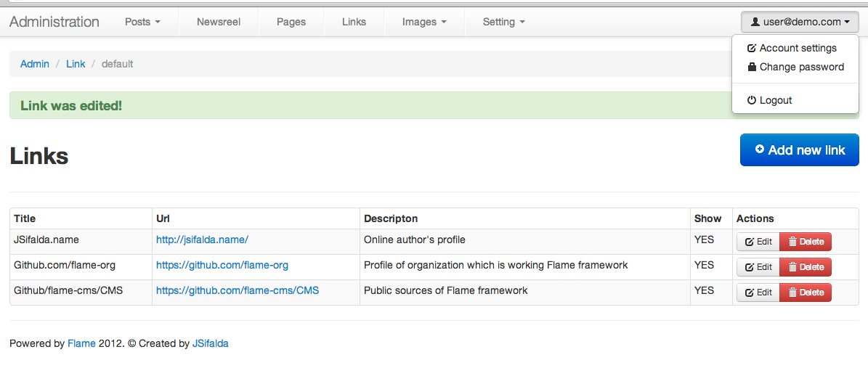The image size is (868, 368).
Task: Click the power icon beside Logout
Action: point(752,100)
